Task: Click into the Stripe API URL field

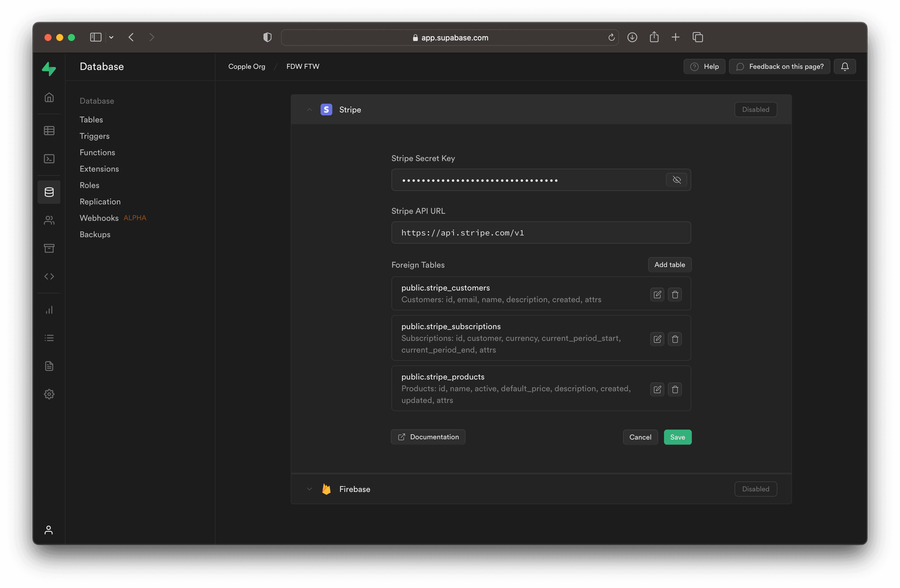Action: point(541,233)
